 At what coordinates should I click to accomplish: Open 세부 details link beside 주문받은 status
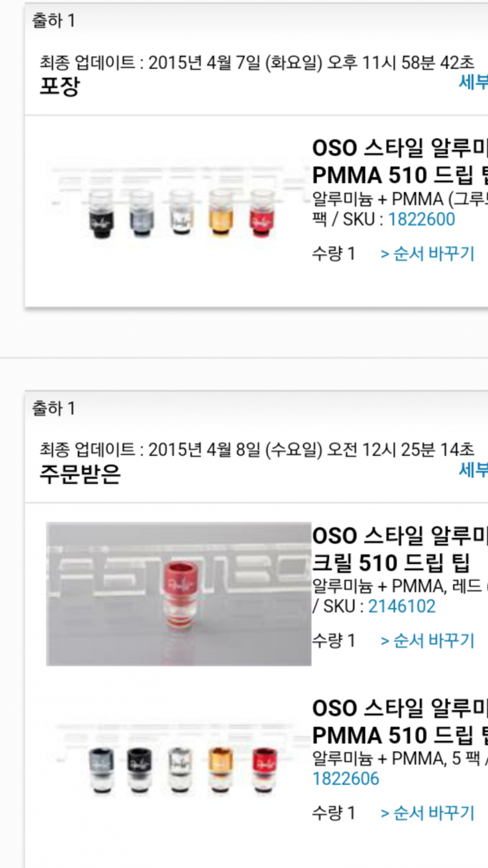(x=473, y=470)
